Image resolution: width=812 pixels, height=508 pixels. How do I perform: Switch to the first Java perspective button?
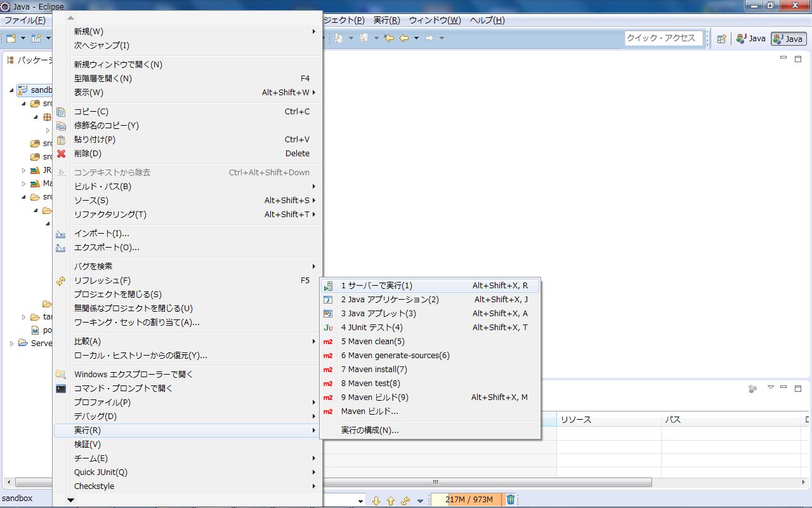(x=751, y=39)
